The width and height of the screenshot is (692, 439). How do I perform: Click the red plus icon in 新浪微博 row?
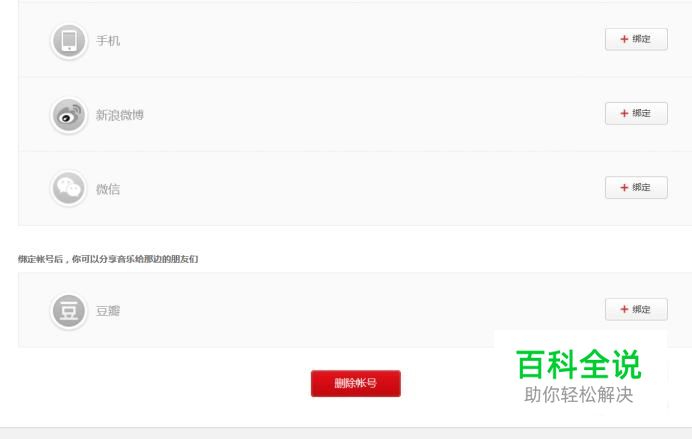tap(624, 113)
